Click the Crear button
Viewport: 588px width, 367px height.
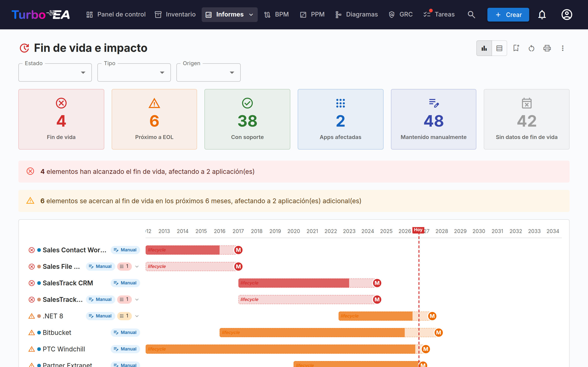coord(508,14)
